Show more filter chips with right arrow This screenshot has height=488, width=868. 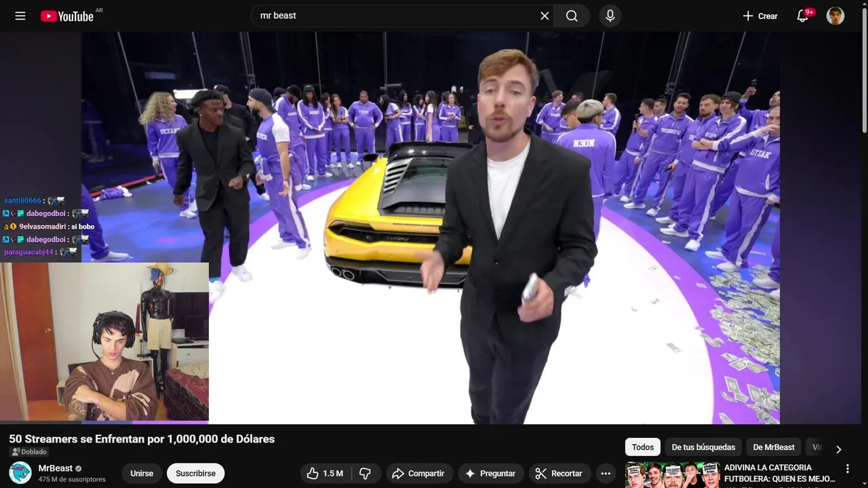[838, 449]
